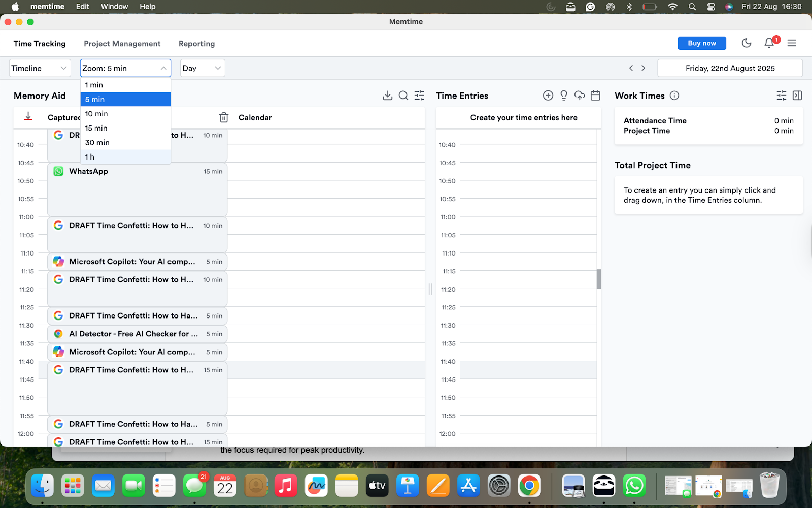Open hamburger menu at top right

click(x=792, y=43)
